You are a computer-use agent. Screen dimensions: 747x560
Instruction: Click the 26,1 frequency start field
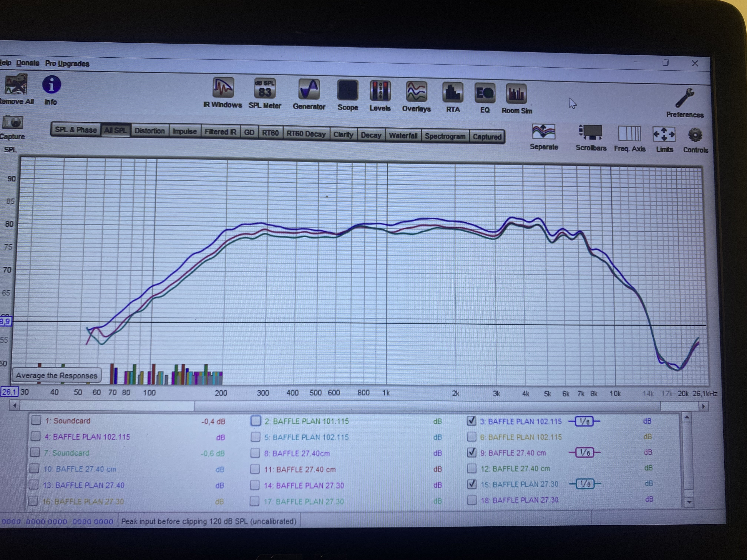coord(9,392)
